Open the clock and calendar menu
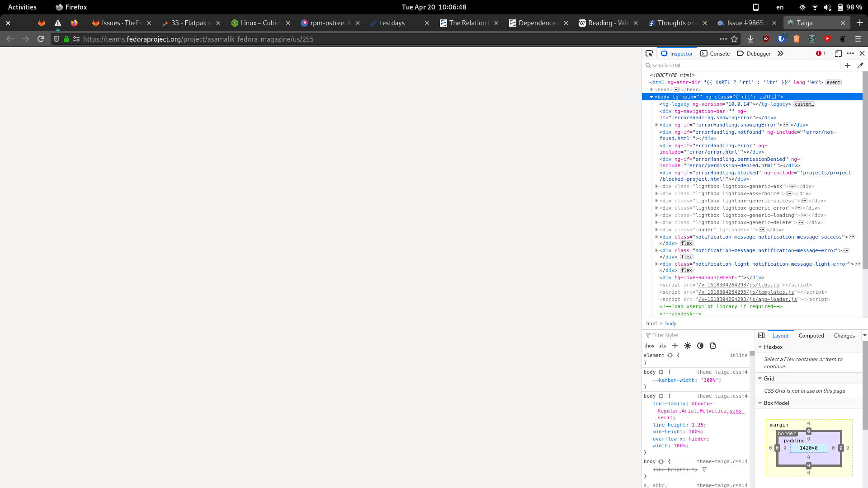Image resolution: width=868 pixels, height=488 pixels. coord(434,7)
